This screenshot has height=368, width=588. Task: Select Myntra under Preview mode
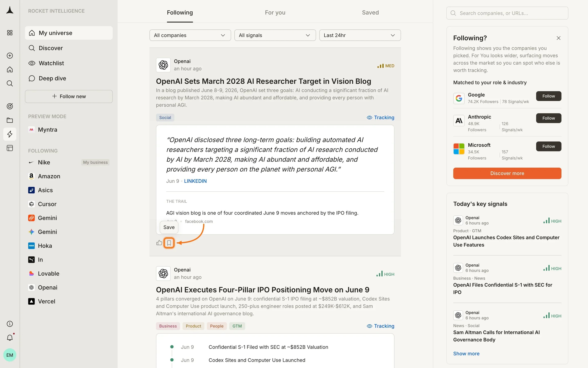(x=69, y=130)
